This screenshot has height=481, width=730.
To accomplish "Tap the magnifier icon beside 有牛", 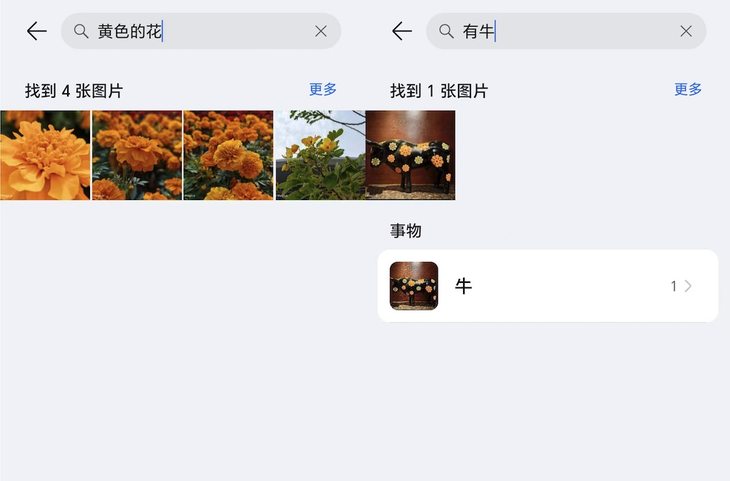I will [x=446, y=31].
